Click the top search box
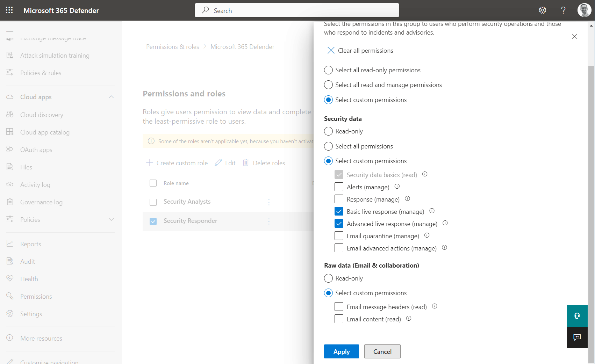 point(297,10)
